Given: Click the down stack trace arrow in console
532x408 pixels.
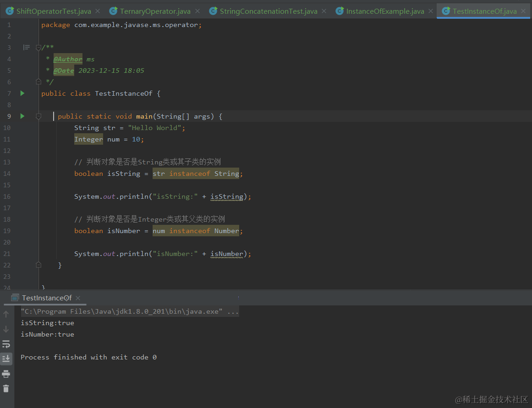Looking at the screenshot, I should (x=6, y=329).
